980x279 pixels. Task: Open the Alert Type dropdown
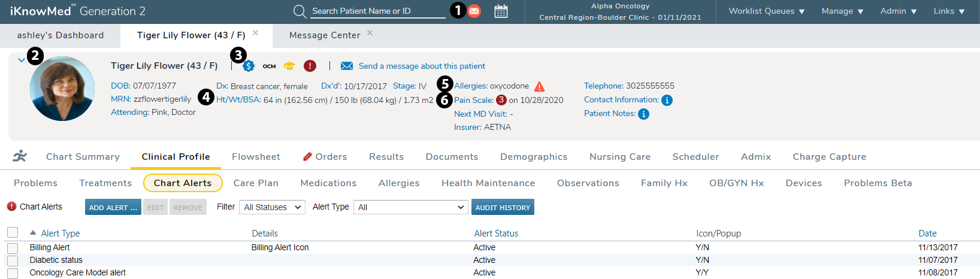[x=410, y=207]
